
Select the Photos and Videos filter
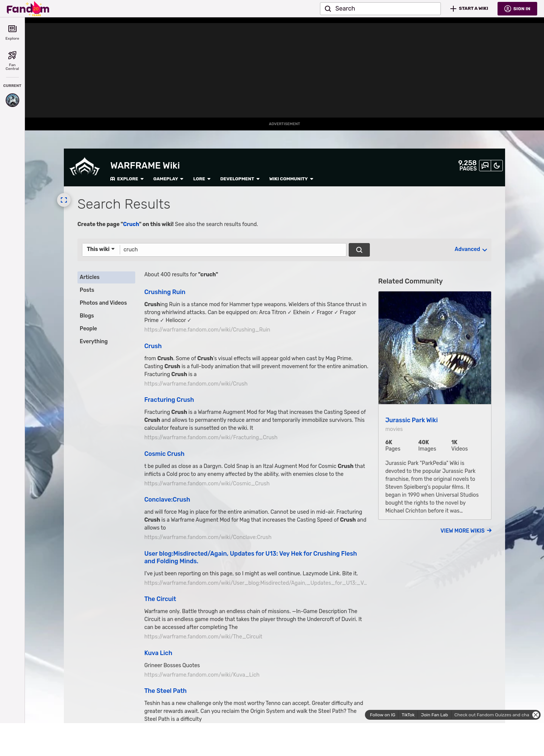point(103,303)
